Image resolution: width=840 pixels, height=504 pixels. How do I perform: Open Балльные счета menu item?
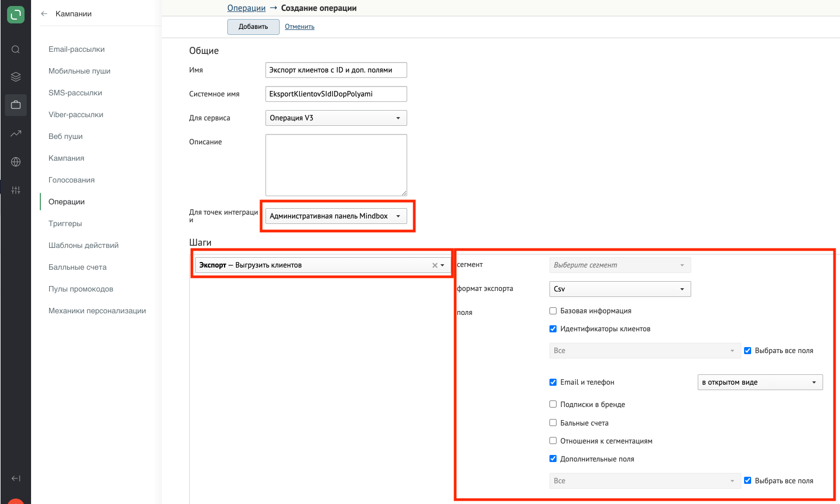point(77,267)
